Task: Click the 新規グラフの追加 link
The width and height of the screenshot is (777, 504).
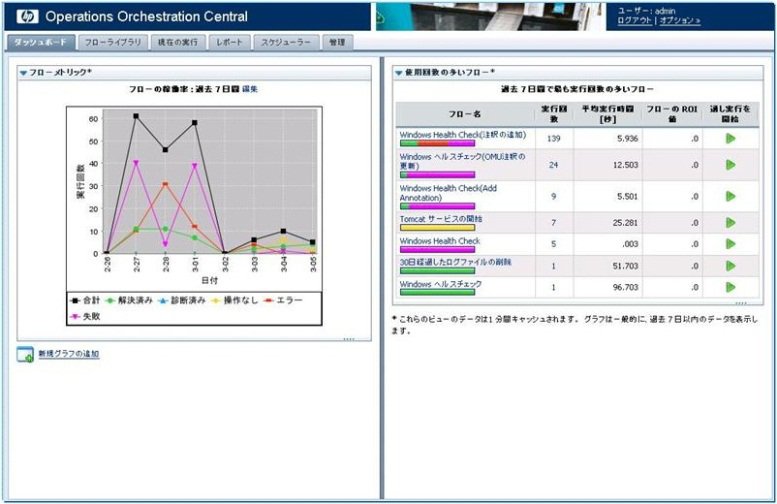Action: tap(69, 354)
